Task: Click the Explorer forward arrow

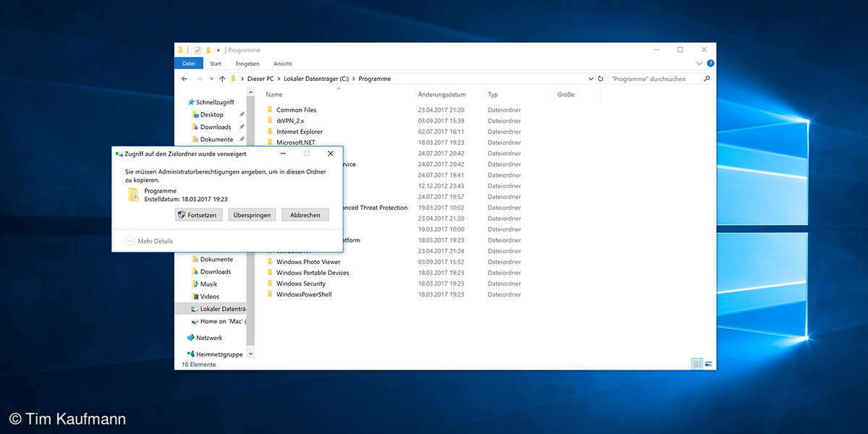Action: 198,79
